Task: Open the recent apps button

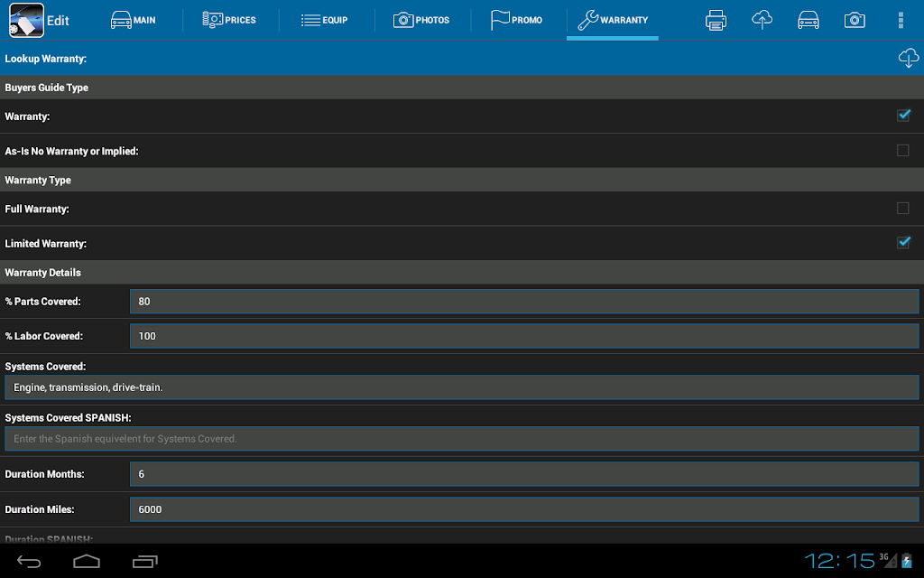Action: [x=145, y=562]
